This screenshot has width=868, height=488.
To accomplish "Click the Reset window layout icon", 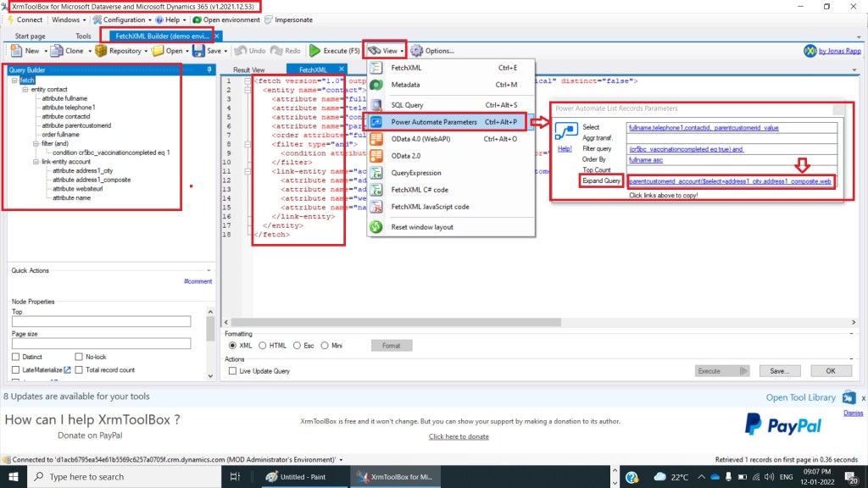I will [x=376, y=227].
